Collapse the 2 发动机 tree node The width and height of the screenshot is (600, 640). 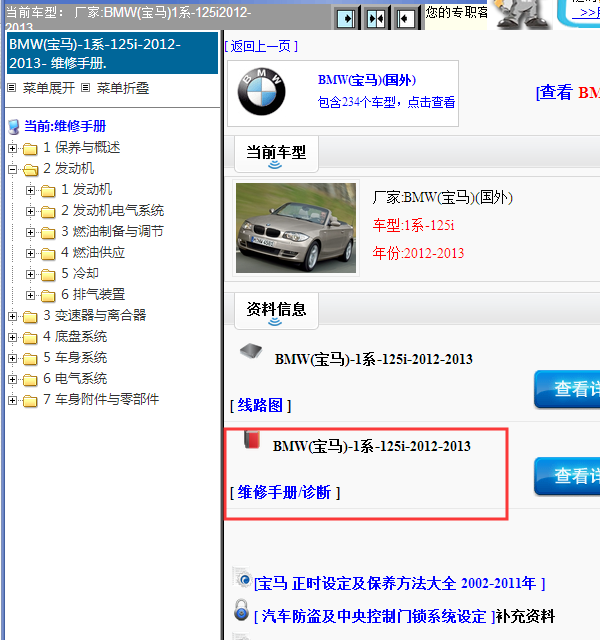pyautogui.click(x=12, y=169)
